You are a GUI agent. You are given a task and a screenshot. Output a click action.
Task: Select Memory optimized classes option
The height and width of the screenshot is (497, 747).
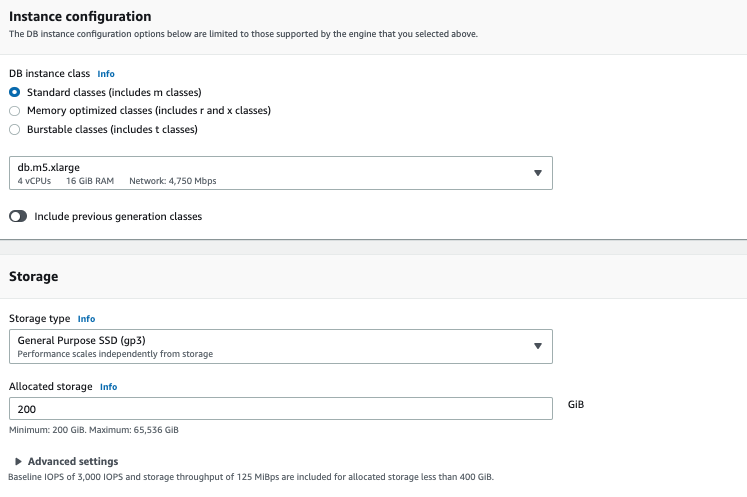pos(14,110)
